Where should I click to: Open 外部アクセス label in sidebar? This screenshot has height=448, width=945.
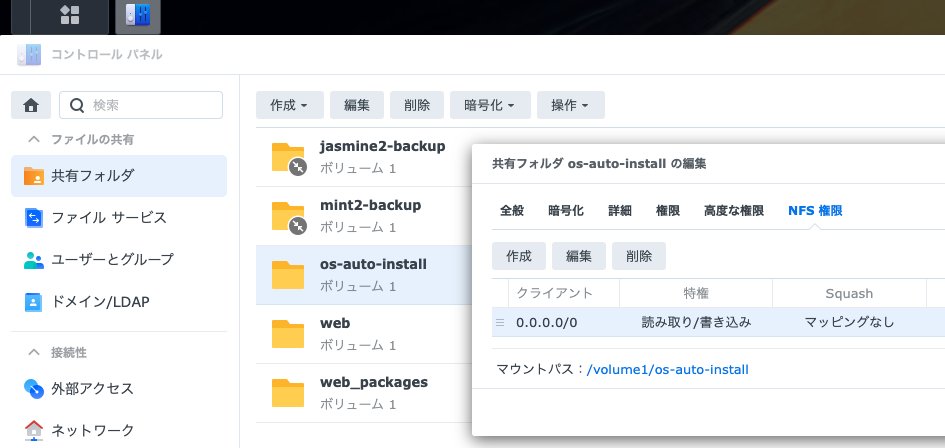(x=93, y=389)
